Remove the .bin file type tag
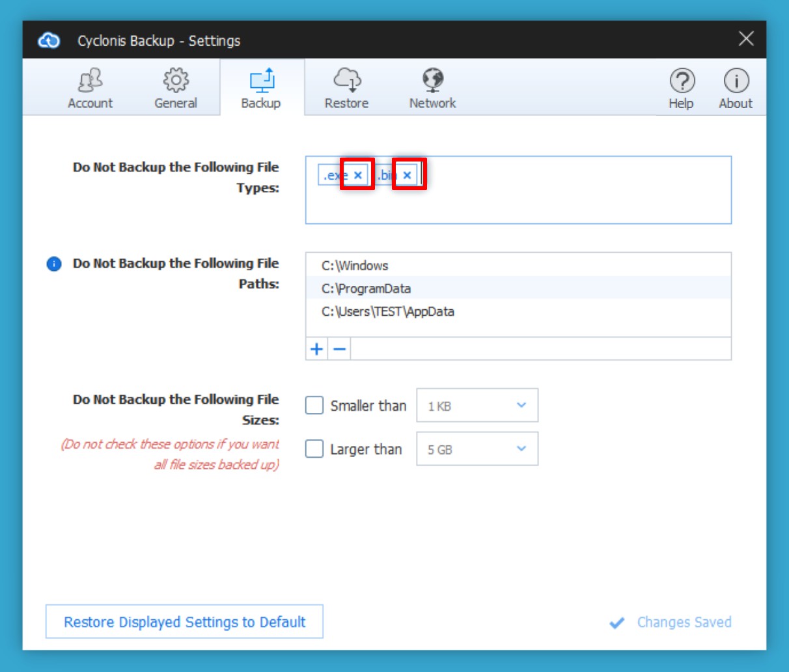This screenshot has height=672, width=789. coord(408,175)
